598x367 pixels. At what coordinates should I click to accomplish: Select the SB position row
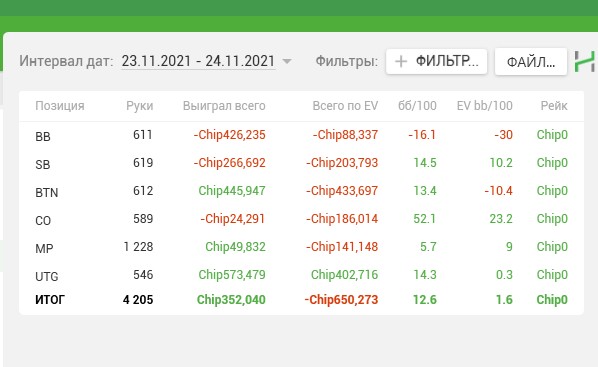point(301,163)
